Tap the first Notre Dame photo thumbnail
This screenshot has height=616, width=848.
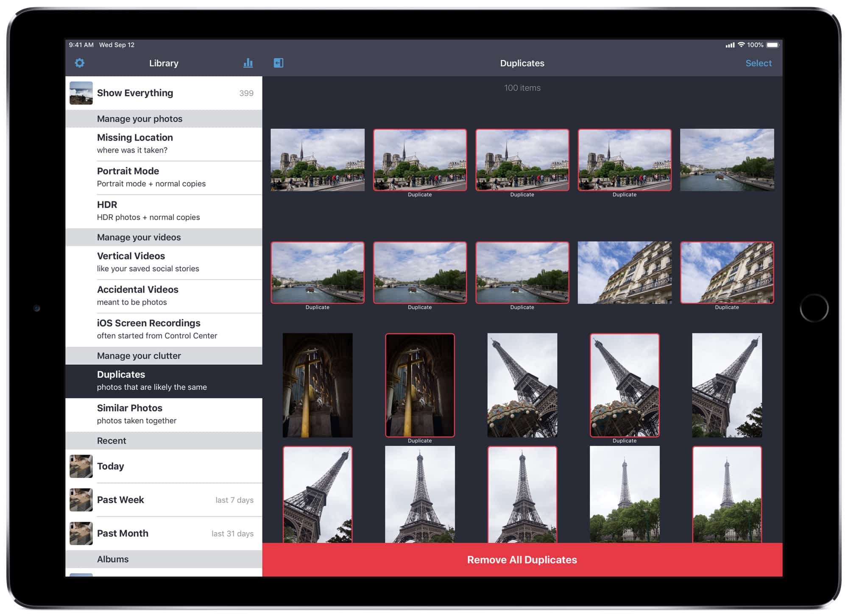tap(317, 160)
